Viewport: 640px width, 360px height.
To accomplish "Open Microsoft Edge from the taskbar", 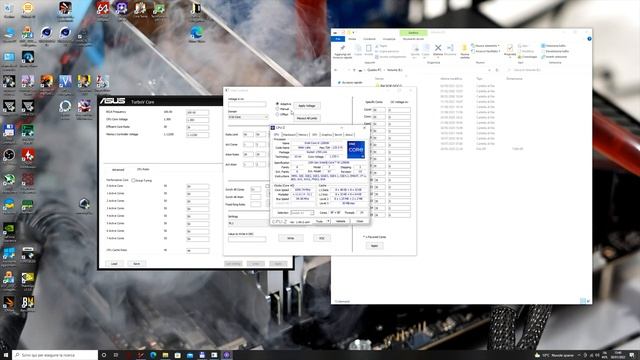I will (x=153, y=355).
